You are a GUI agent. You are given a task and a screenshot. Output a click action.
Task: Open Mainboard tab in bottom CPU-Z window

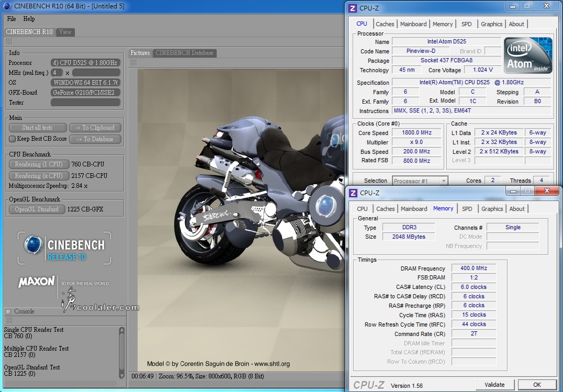(414, 209)
